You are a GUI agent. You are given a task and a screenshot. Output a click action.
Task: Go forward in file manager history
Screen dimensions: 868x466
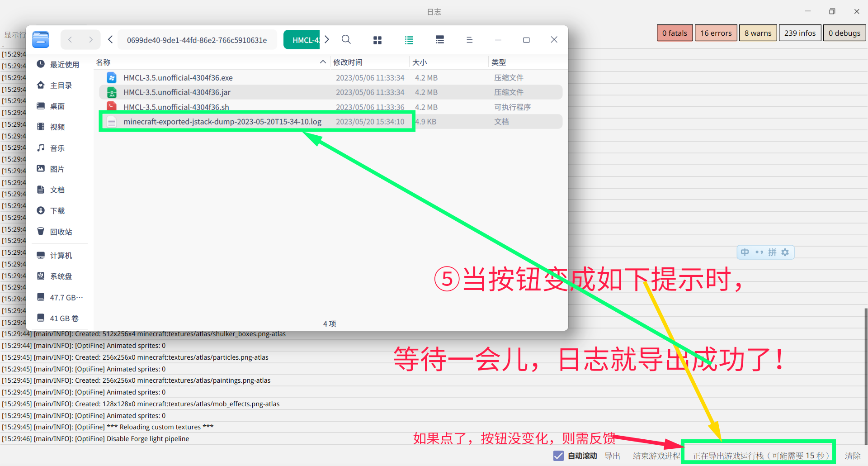(90, 40)
